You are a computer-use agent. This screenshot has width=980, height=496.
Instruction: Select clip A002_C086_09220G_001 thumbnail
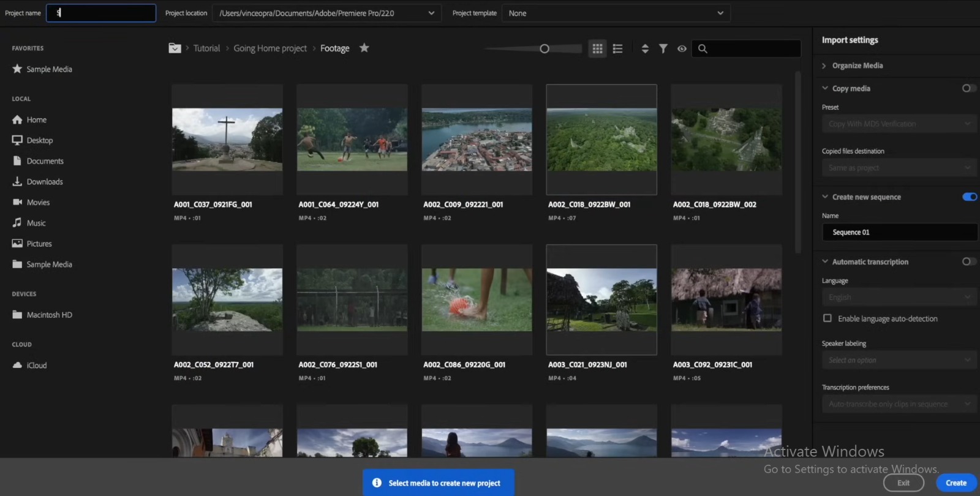pyautogui.click(x=477, y=300)
